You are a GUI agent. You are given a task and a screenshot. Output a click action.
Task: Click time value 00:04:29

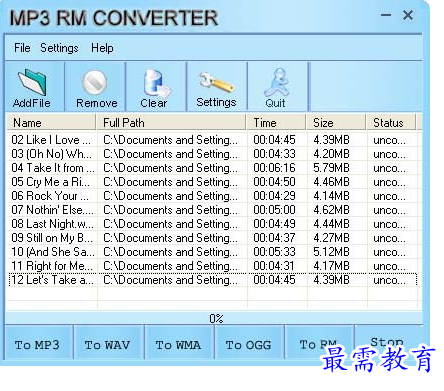coord(274,196)
